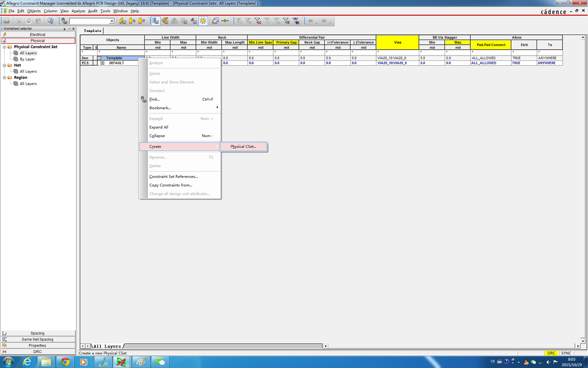This screenshot has width=588, height=368.
Task: Click the yellow Vias column header
Action: pyautogui.click(x=397, y=42)
